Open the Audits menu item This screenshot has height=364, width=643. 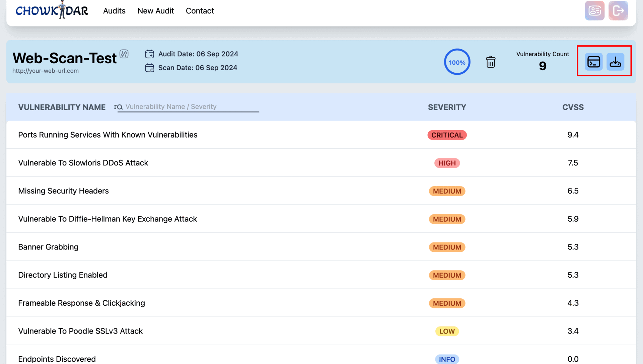114,11
